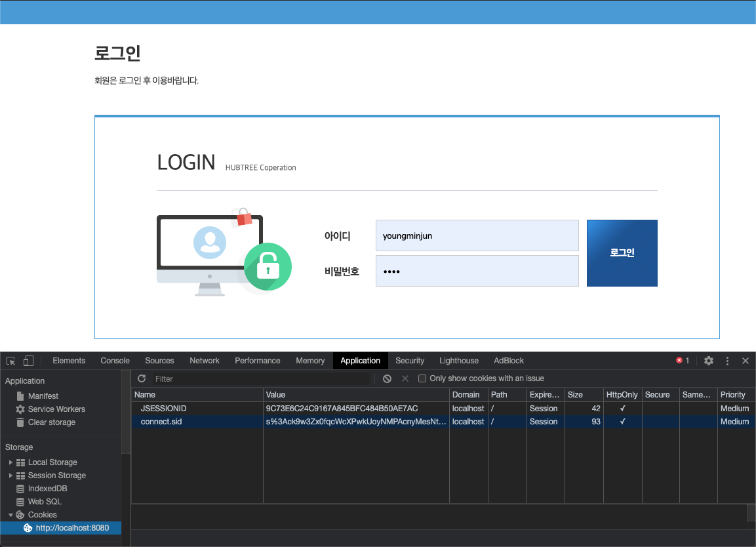
Task: Click the blue 로그인 login button
Action: (x=622, y=253)
